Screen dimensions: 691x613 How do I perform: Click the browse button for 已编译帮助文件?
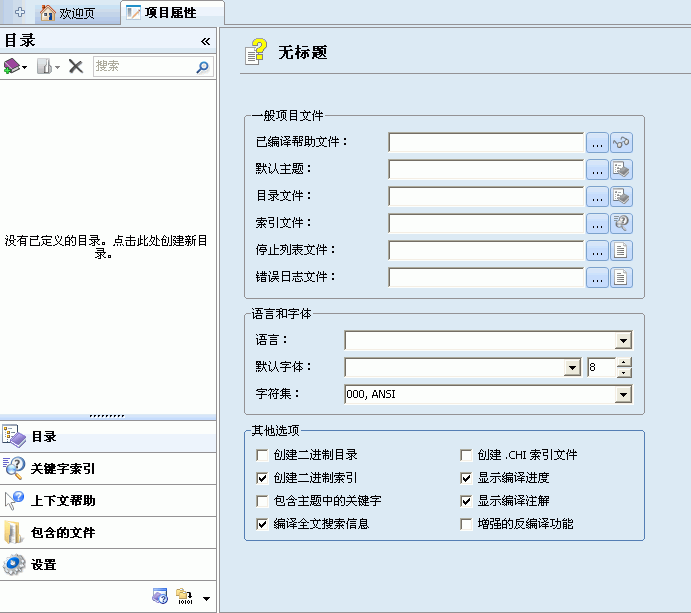pyautogui.click(x=597, y=143)
